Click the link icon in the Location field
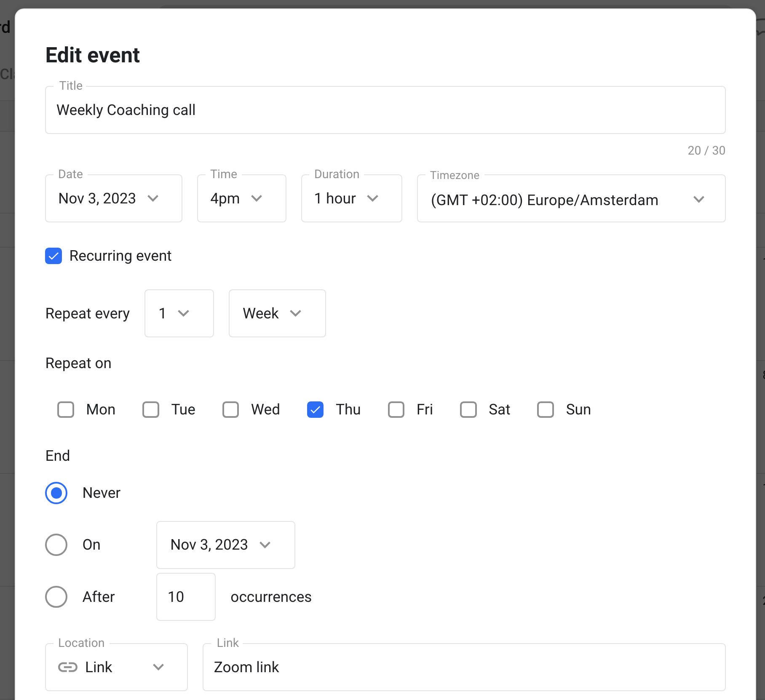The width and height of the screenshot is (765, 700). 68,667
